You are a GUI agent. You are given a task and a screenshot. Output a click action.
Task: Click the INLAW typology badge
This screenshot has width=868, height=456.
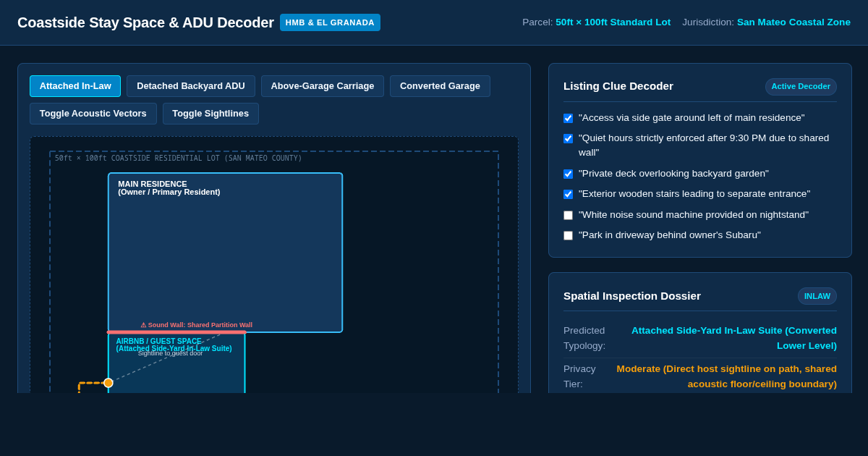[x=817, y=296]
